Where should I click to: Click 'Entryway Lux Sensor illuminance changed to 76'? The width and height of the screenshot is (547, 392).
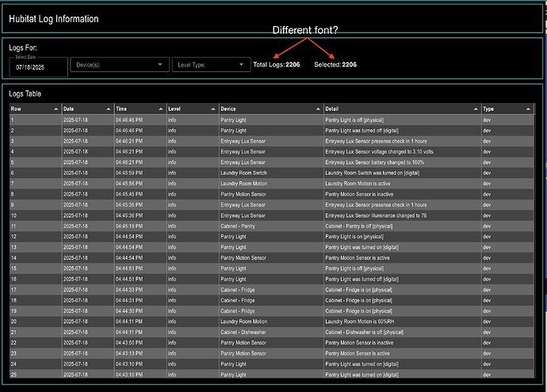(x=376, y=215)
